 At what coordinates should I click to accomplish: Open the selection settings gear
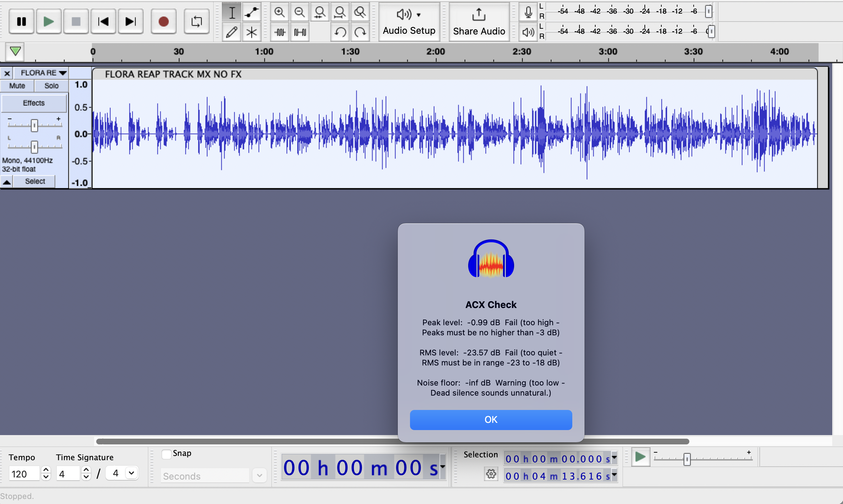[491, 474]
